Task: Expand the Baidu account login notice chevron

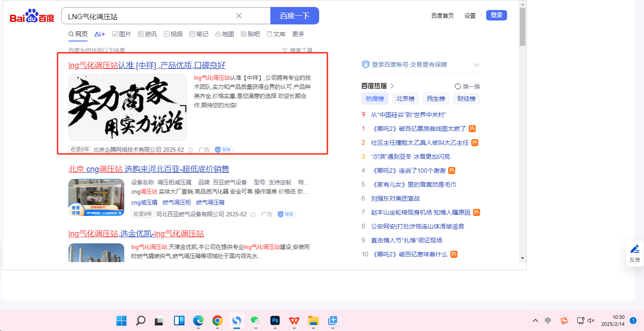Action: coord(477,65)
